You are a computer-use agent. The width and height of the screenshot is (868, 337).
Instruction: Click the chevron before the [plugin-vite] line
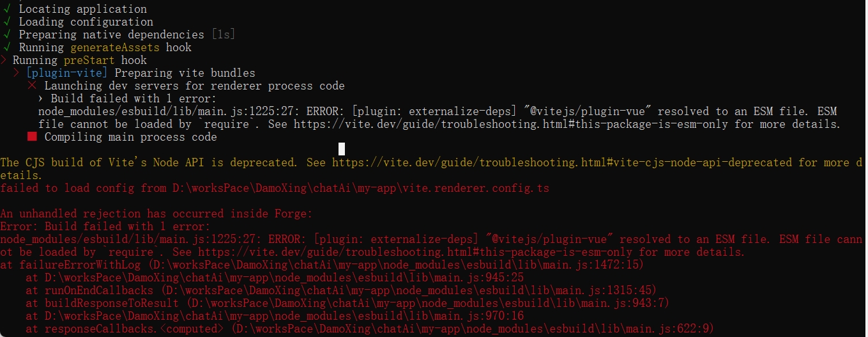coord(17,73)
